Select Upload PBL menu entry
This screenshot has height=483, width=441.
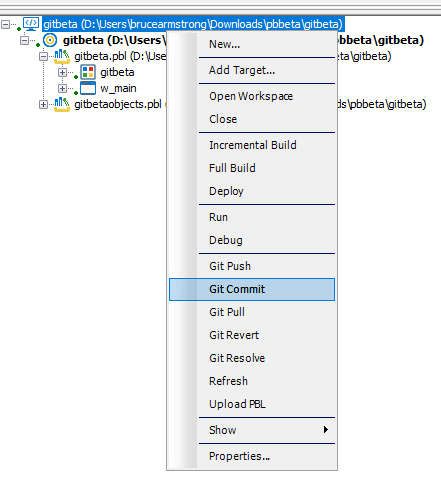252,404
